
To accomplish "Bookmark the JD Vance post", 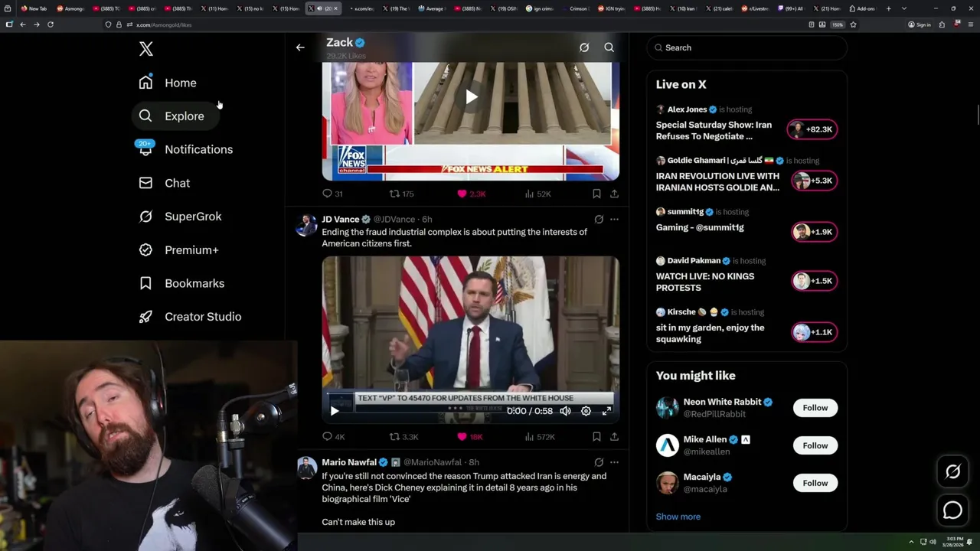I will point(596,437).
